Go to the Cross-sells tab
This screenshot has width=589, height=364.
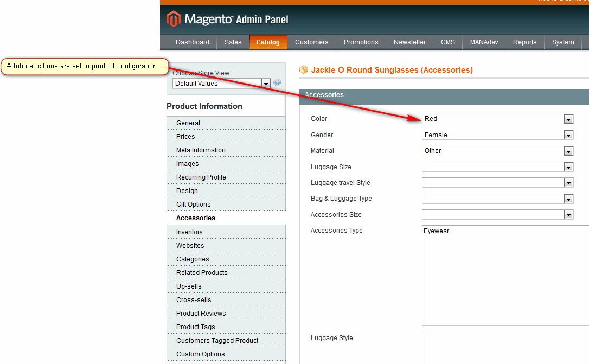pyautogui.click(x=226, y=300)
